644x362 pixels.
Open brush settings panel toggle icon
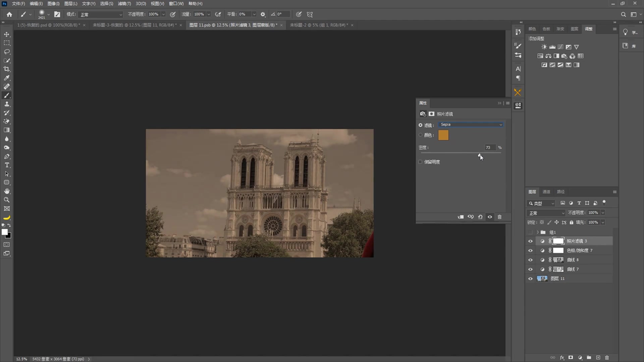pos(57,14)
